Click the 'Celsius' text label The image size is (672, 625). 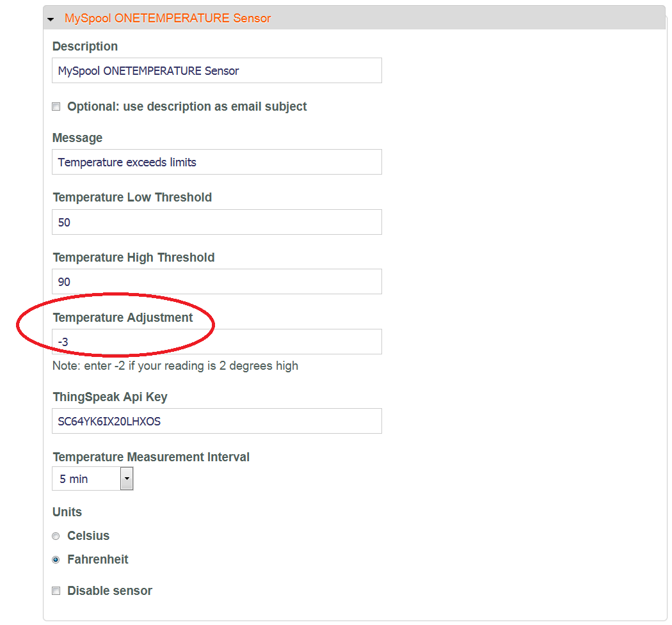click(x=88, y=536)
